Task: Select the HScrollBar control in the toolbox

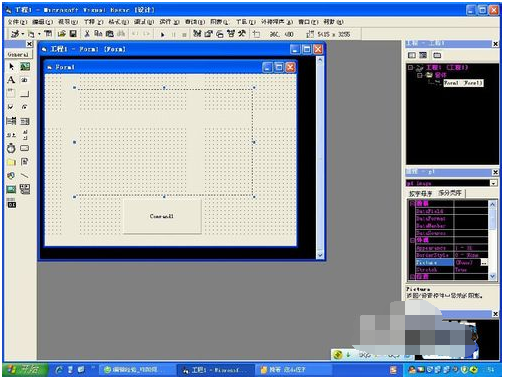Action: click(11, 135)
